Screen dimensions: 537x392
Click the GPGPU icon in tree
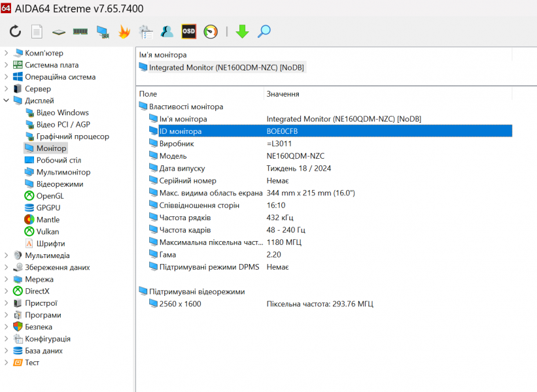tap(29, 208)
